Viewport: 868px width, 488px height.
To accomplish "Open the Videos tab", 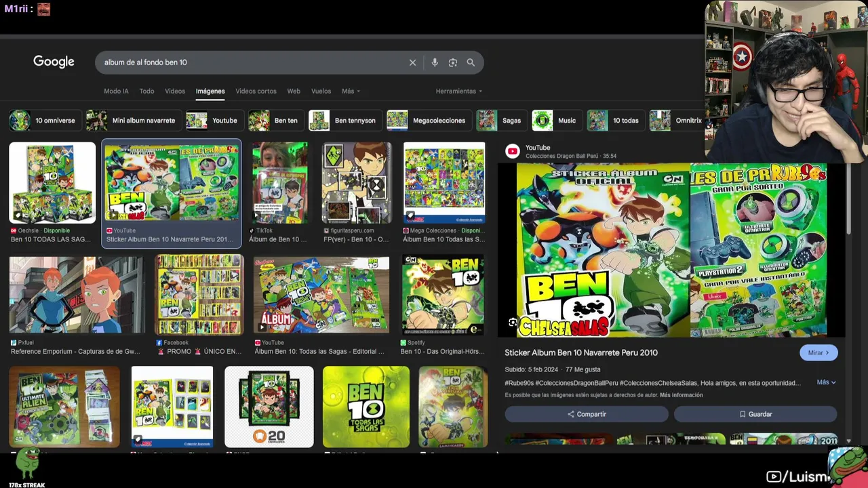I will (x=175, y=91).
